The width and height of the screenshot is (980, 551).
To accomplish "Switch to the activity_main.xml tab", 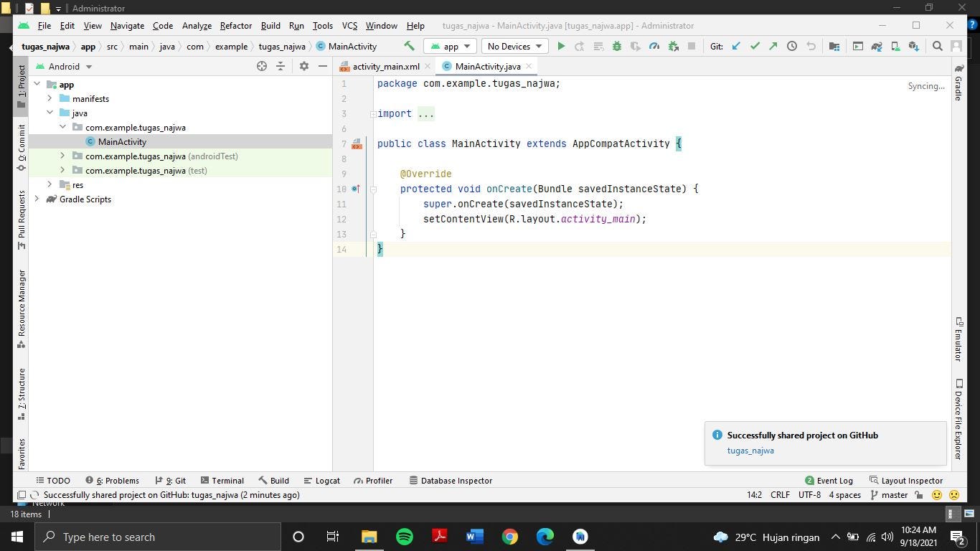I will (x=385, y=66).
